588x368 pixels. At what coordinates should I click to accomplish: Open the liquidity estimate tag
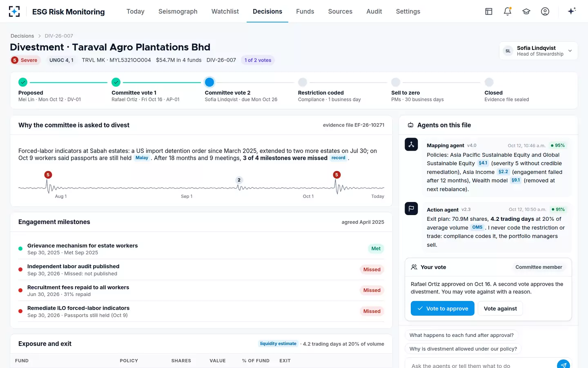tap(278, 344)
